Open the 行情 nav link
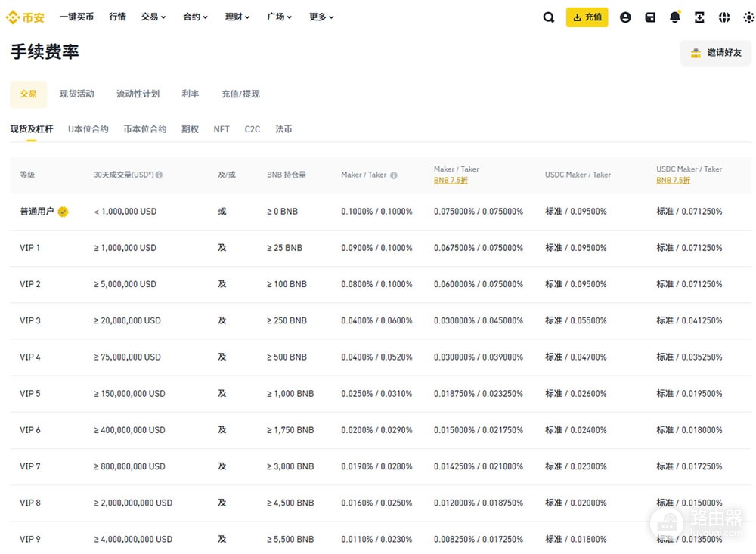Viewport: 756px width, 554px height. pyautogui.click(x=118, y=17)
